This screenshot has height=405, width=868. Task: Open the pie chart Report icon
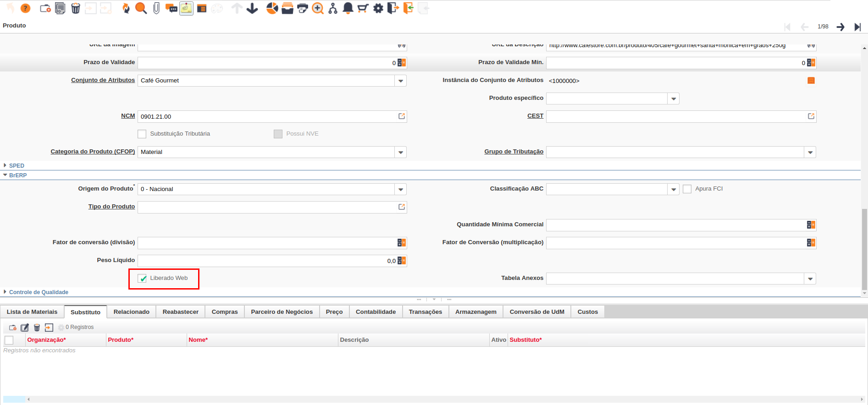pyautogui.click(x=272, y=8)
